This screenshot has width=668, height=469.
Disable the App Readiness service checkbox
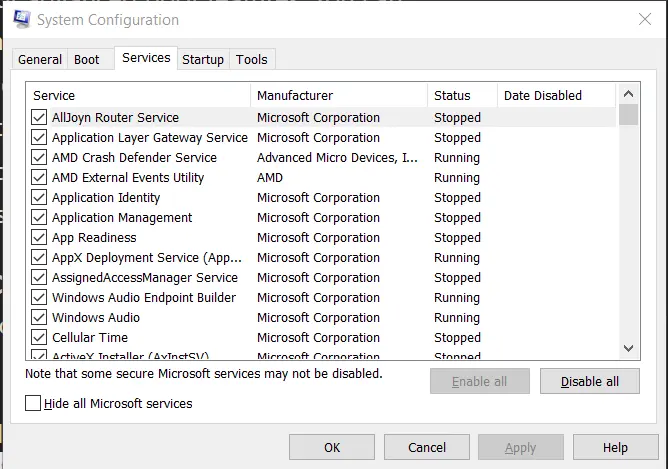coord(39,238)
